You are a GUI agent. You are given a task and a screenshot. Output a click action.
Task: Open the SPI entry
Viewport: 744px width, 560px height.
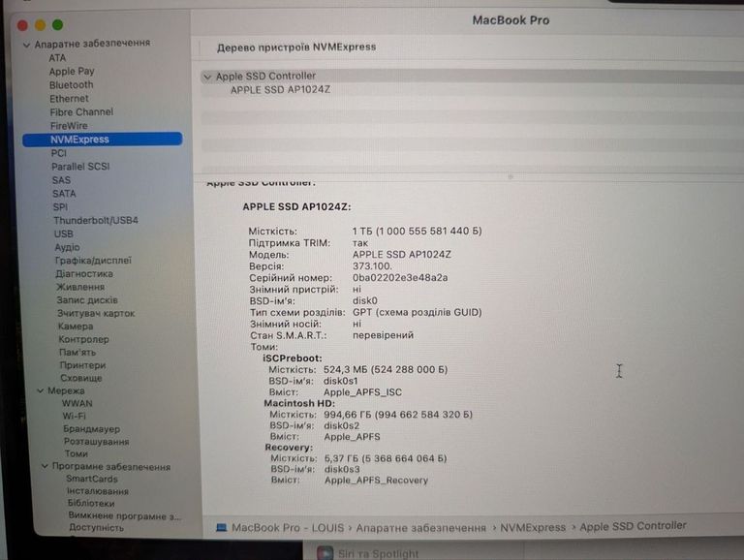point(60,207)
